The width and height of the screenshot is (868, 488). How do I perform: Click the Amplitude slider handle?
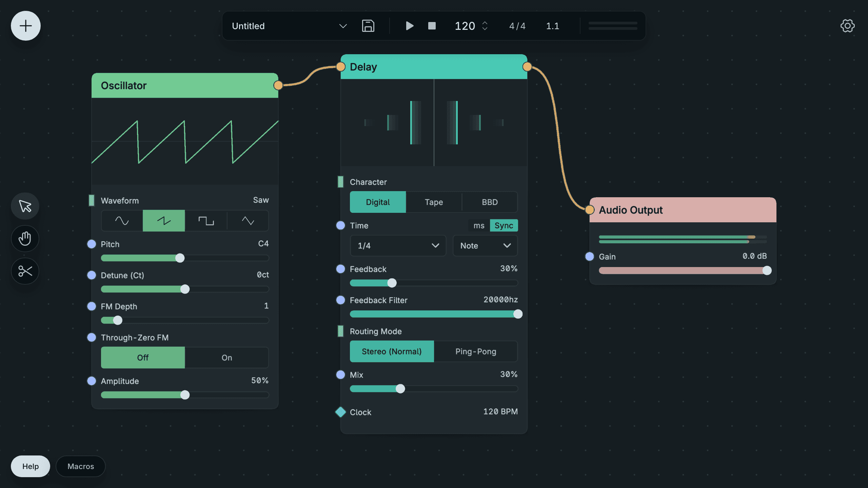185,395
